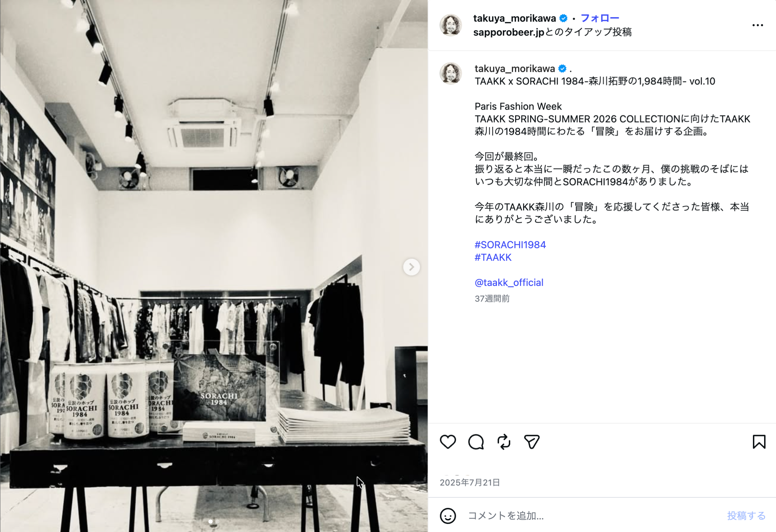The width and height of the screenshot is (776, 532).
Task: Open sapporobeer.jp partner profile link
Action: [508, 32]
